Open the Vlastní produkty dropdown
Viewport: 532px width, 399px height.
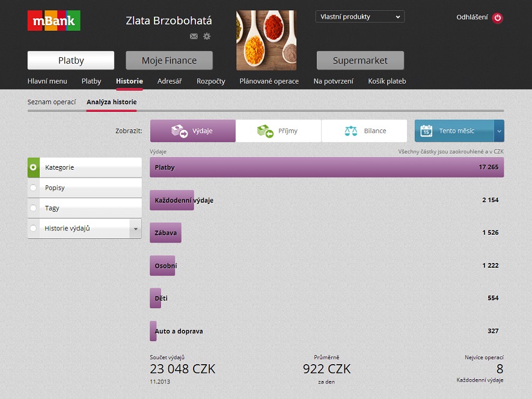tap(360, 17)
